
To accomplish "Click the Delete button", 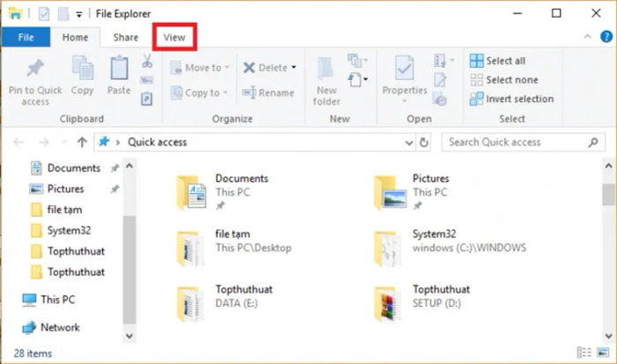I will point(265,68).
